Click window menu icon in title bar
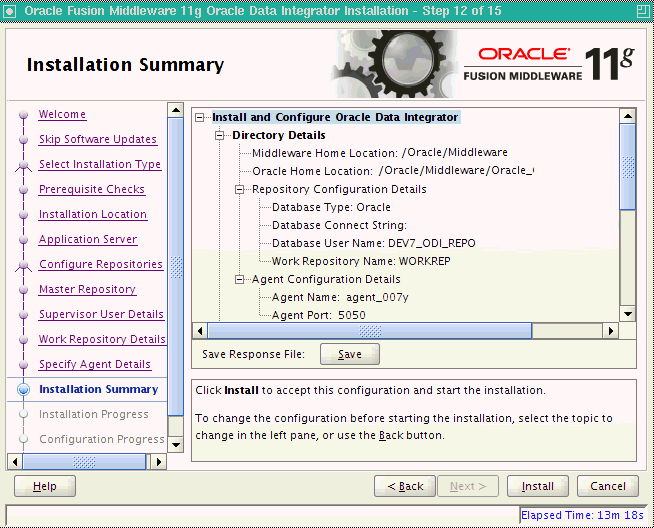The image size is (654, 528). (9, 11)
